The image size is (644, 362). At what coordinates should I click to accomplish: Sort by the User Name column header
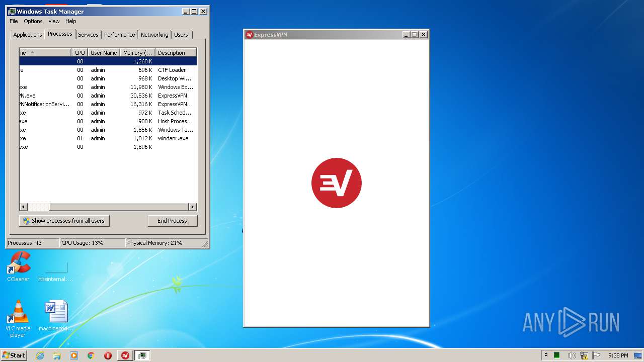(104, 53)
